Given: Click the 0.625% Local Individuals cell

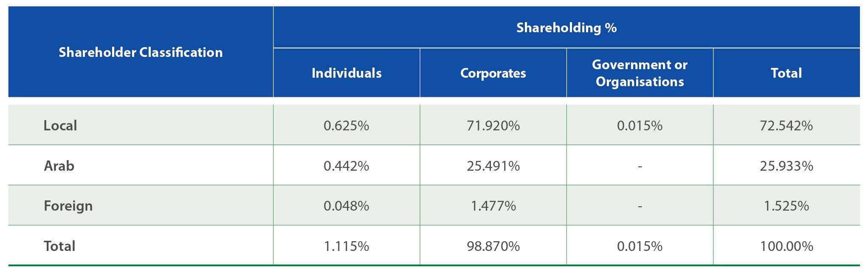Looking at the screenshot, I should pyautogui.click(x=347, y=126).
